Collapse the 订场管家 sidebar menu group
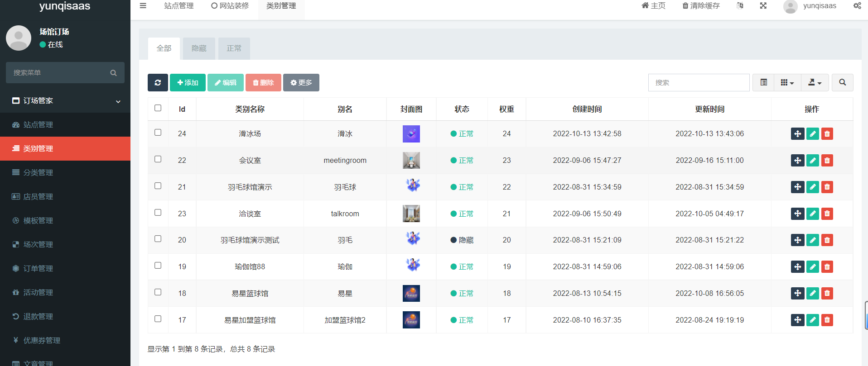 click(65, 101)
